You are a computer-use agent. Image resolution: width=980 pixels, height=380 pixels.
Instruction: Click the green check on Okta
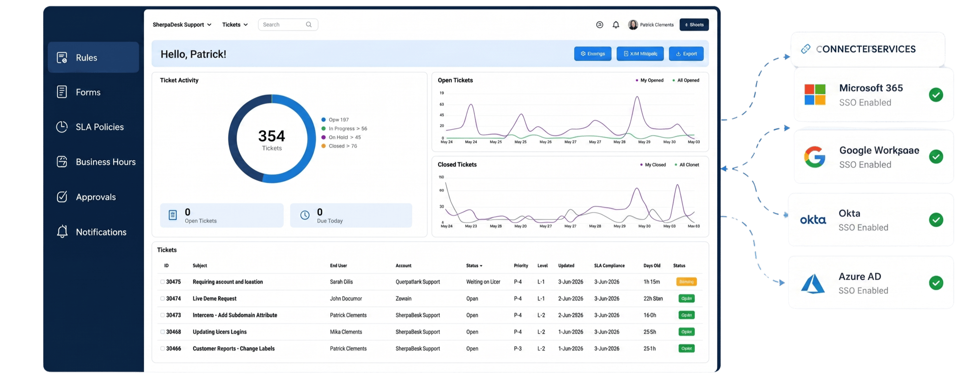point(936,220)
